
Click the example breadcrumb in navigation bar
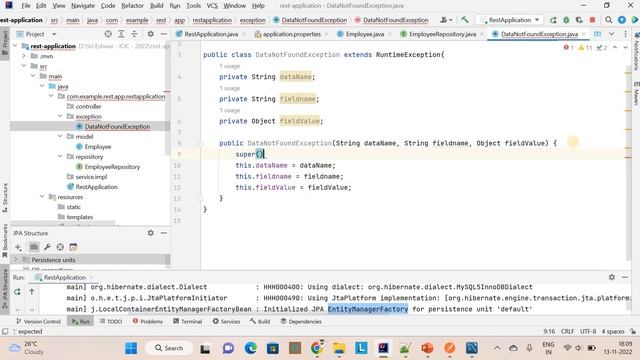137,20
